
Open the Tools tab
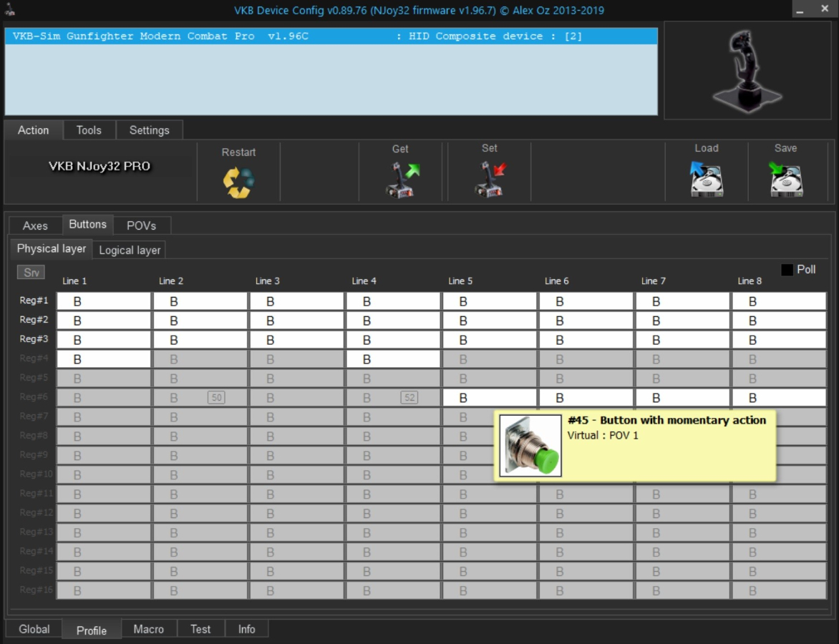89,130
